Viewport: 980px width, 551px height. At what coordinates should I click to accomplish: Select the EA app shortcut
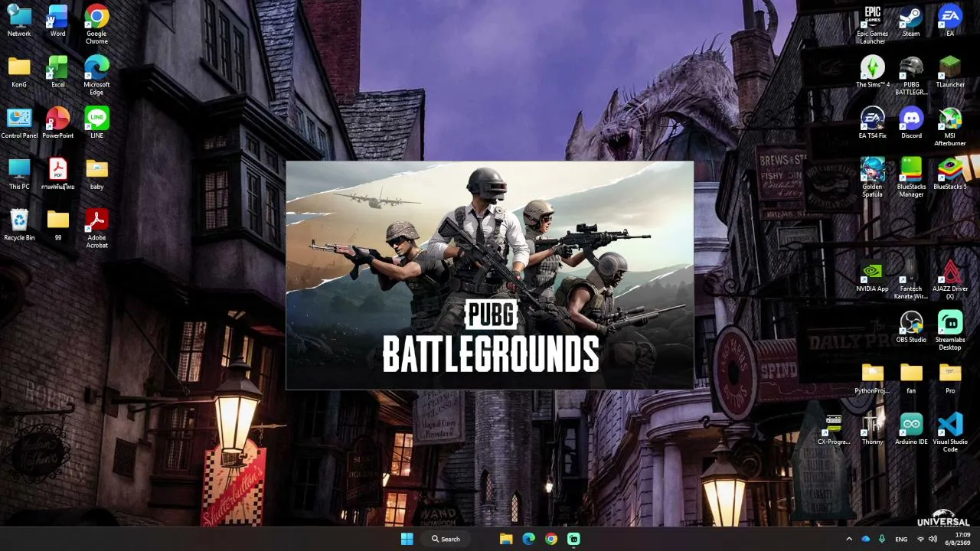click(950, 21)
